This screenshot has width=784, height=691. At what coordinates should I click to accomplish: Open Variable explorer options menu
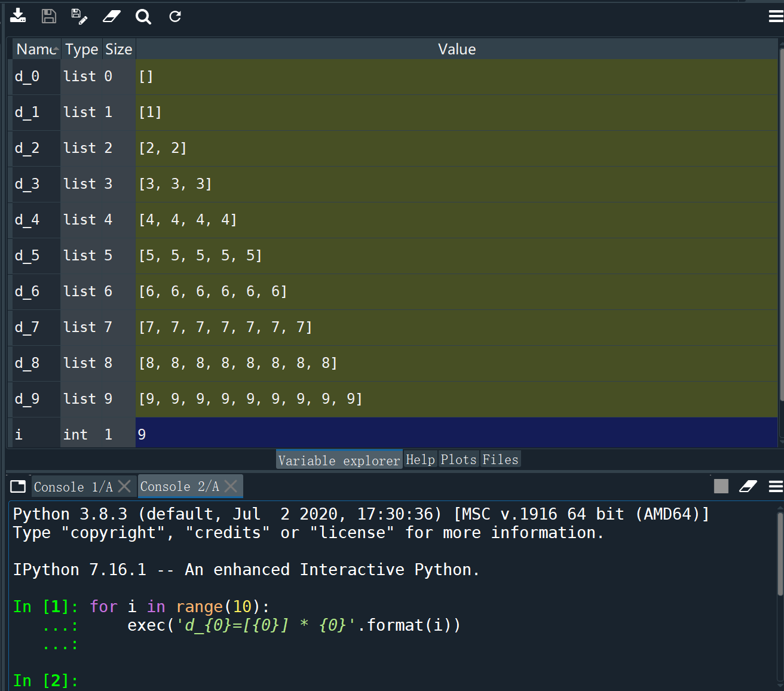coord(776,16)
